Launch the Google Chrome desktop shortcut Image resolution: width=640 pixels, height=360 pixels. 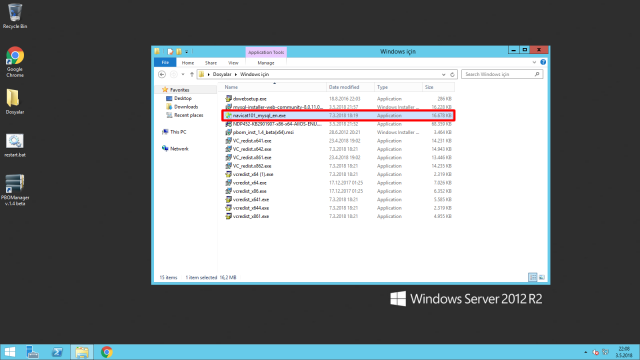[x=15, y=62]
